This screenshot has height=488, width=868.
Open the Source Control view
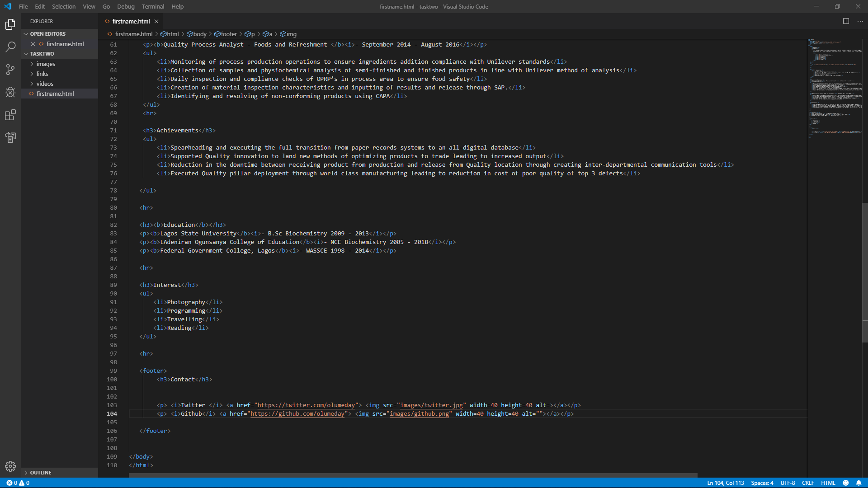pos(10,70)
